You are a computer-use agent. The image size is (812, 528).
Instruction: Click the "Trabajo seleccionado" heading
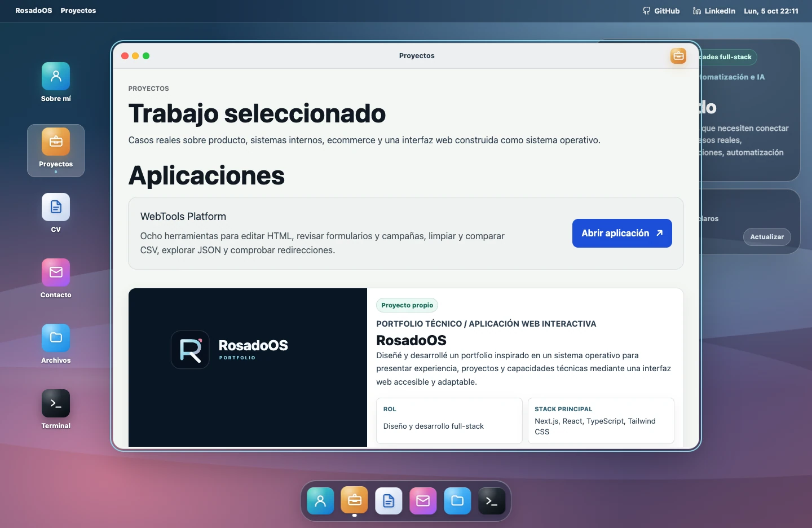click(257, 113)
